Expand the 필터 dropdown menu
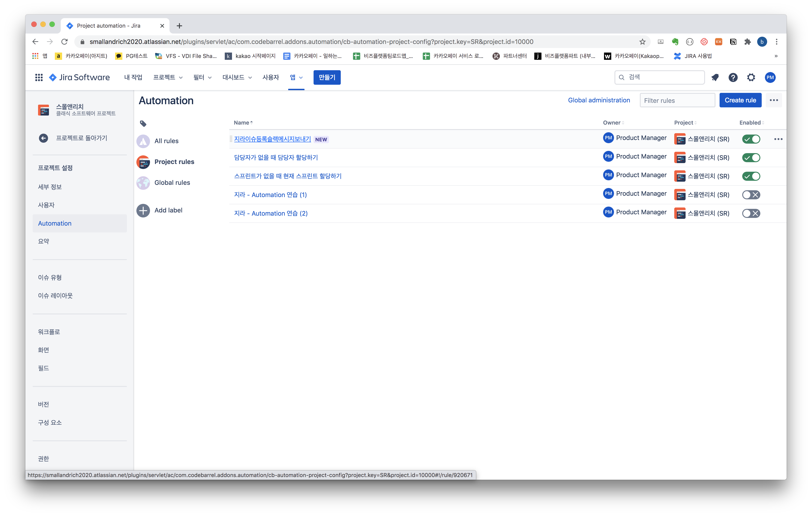 (x=202, y=77)
